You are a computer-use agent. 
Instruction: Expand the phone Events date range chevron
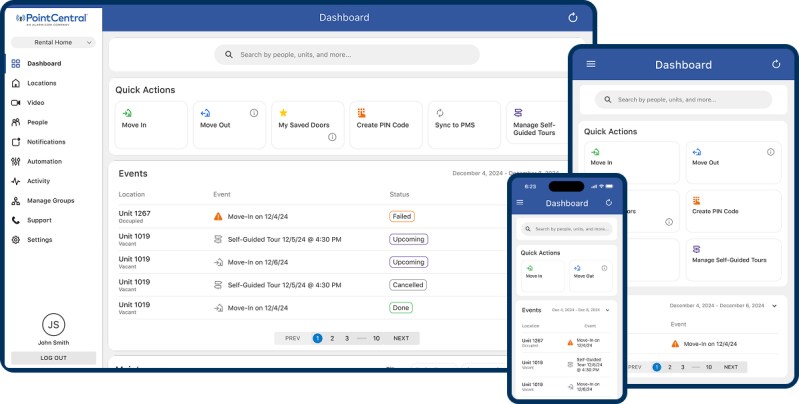point(607,310)
